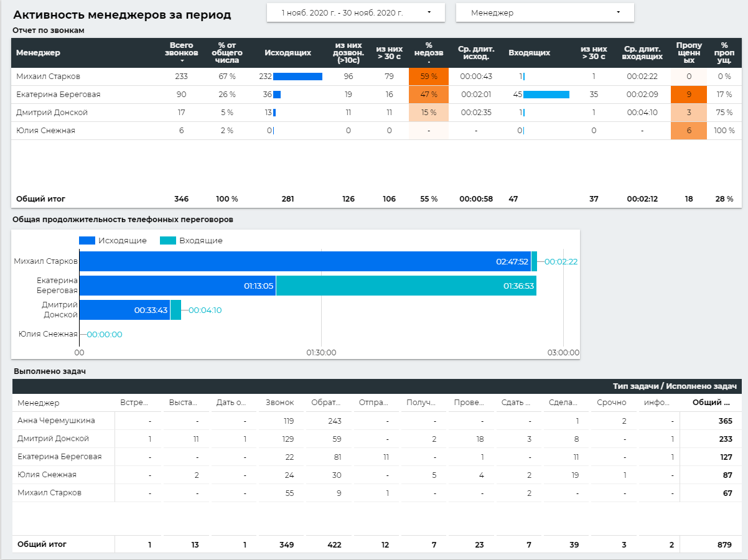The height and width of the screenshot is (560, 748).
Task: Click the 01:30:00 axis label
Action: click(321, 352)
